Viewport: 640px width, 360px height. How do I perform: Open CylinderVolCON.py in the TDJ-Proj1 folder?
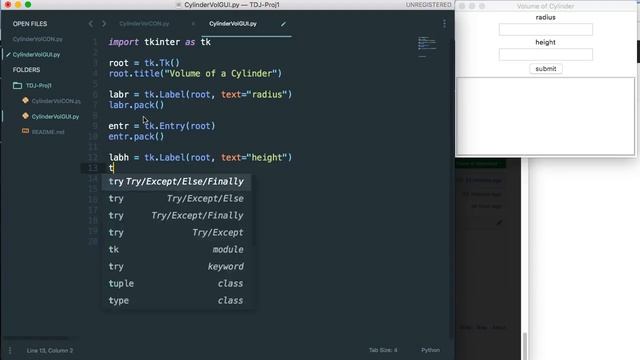[x=56, y=101]
